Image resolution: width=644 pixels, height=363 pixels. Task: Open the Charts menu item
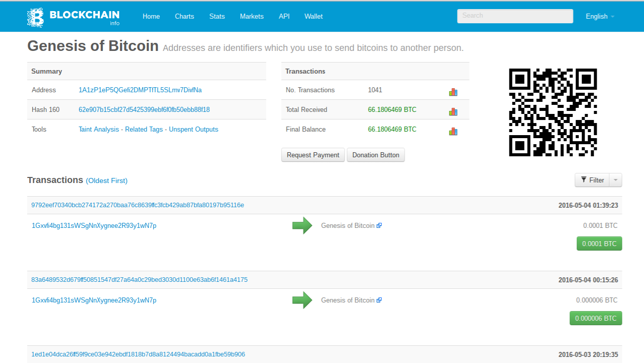(x=185, y=16)
